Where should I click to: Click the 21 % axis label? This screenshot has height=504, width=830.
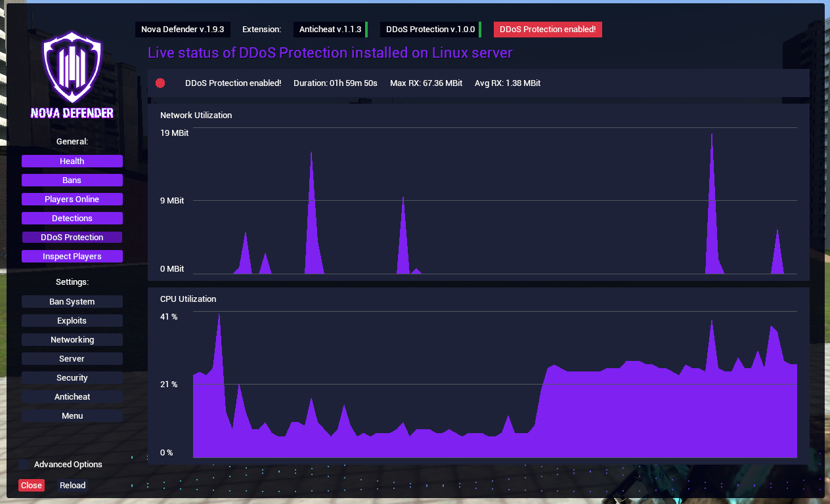point(169,385)
